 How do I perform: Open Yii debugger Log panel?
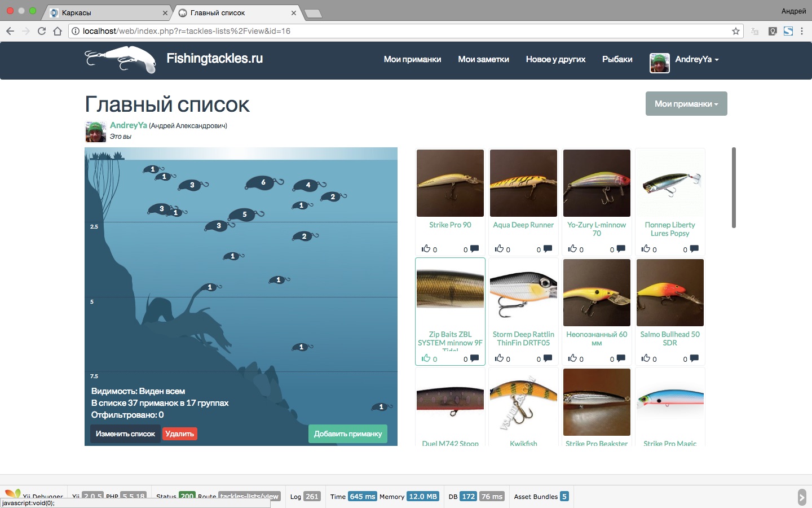pyautogui.click(x=305, y=497)
